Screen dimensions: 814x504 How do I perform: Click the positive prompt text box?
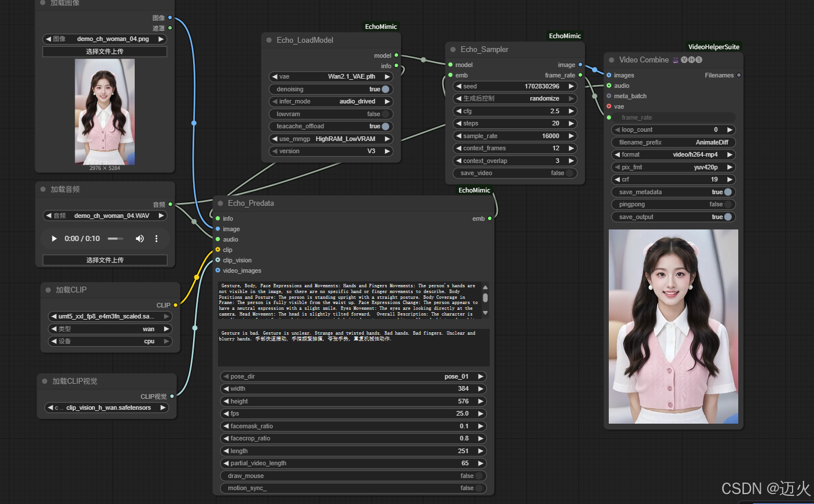(349, 300)
